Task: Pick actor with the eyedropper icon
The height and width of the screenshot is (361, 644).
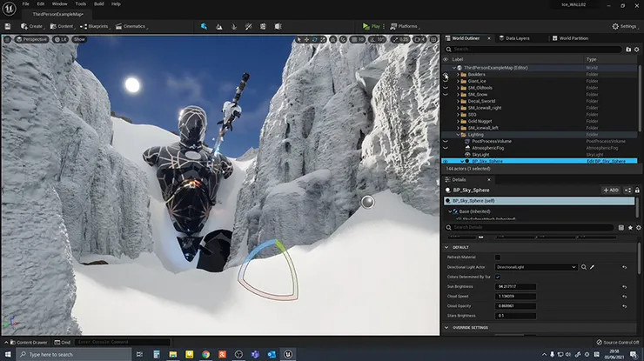Action: pos(593,267)
